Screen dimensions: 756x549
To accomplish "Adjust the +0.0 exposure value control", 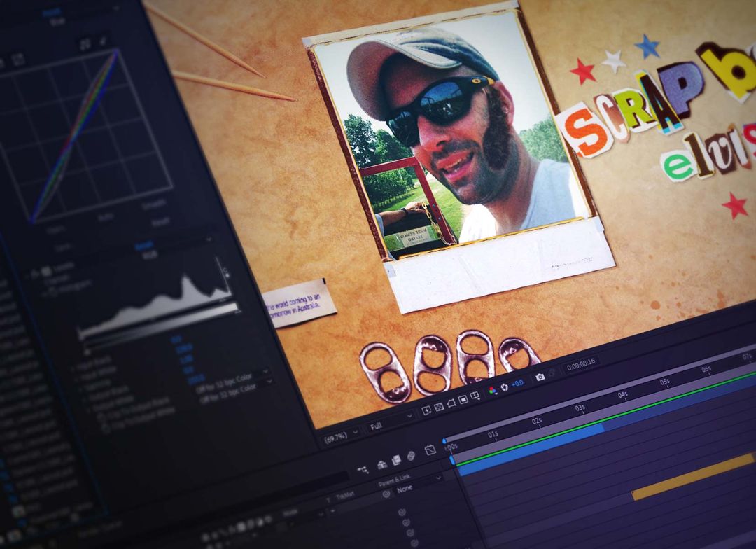I will click(517, 384).
